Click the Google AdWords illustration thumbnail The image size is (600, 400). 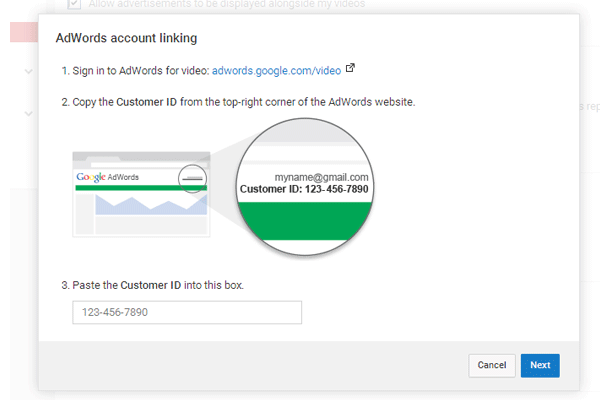pos(141,194)
